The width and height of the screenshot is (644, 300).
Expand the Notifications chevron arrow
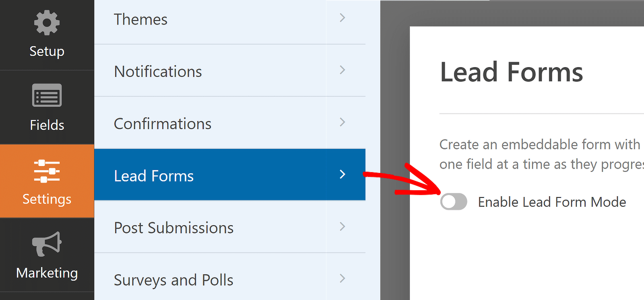click(343, 70)
